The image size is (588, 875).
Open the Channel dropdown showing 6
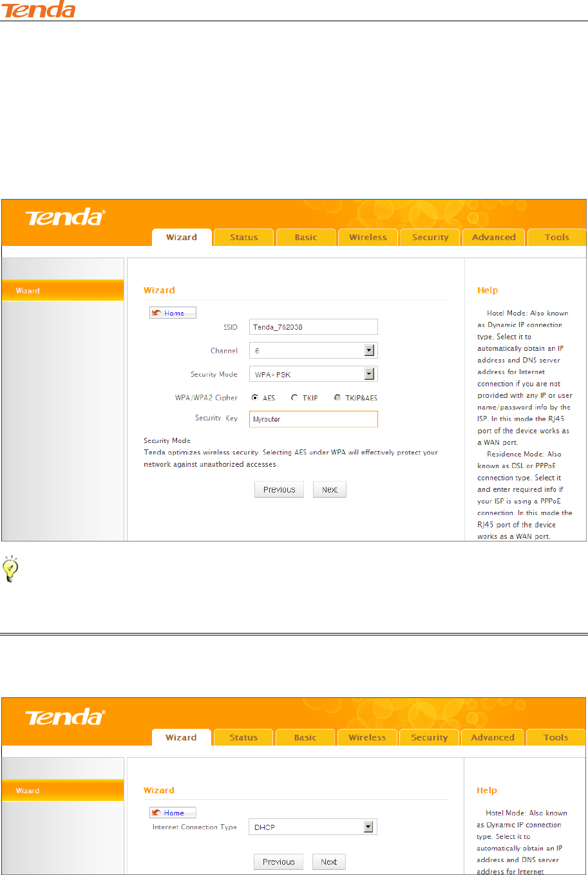pos(313,350)
